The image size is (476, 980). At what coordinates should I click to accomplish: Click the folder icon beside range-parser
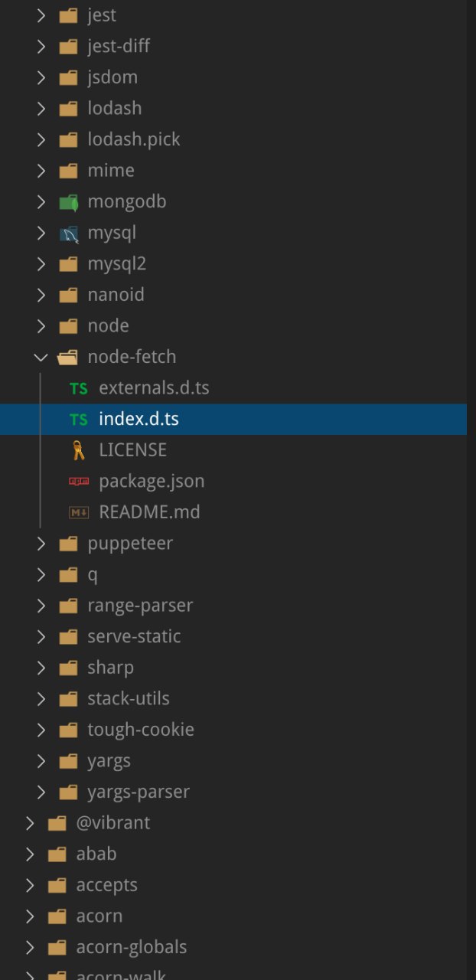(x=69, y=606)
